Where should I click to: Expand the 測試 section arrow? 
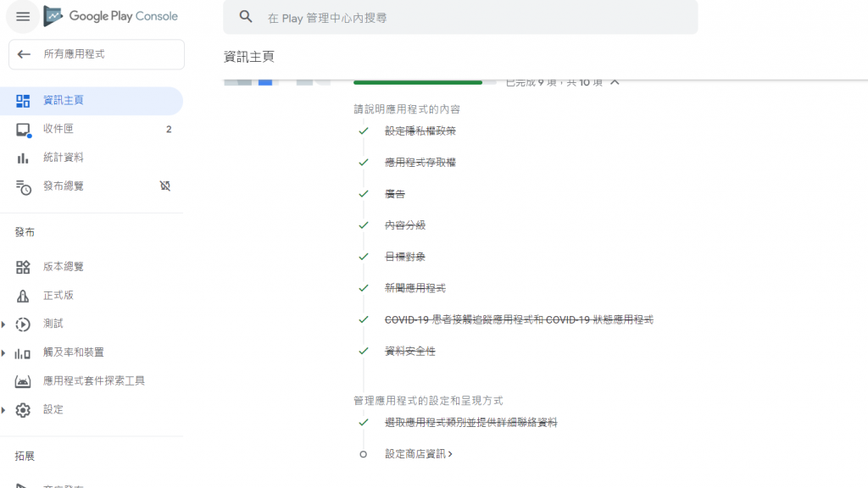(x=3, y=324)
